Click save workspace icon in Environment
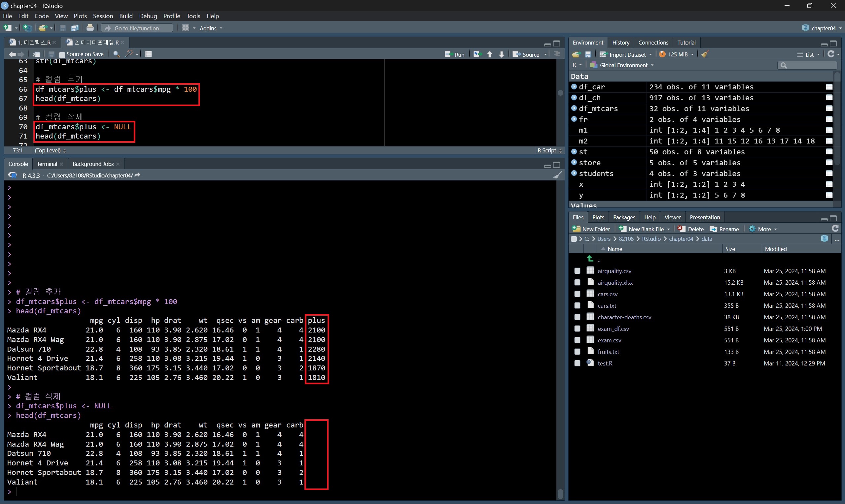The height and width of the screenshot is (504, 845). [588, 54]
